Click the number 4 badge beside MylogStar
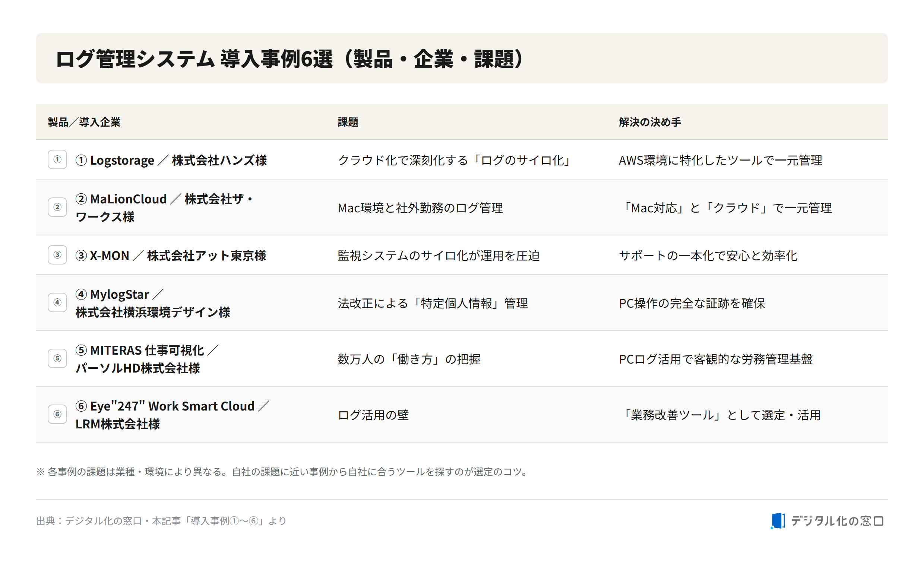The image size is (924, 564). [57, 302]
